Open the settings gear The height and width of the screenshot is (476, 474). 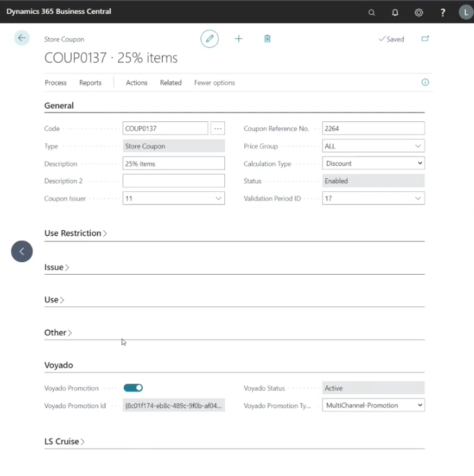[x=419, y=13]
